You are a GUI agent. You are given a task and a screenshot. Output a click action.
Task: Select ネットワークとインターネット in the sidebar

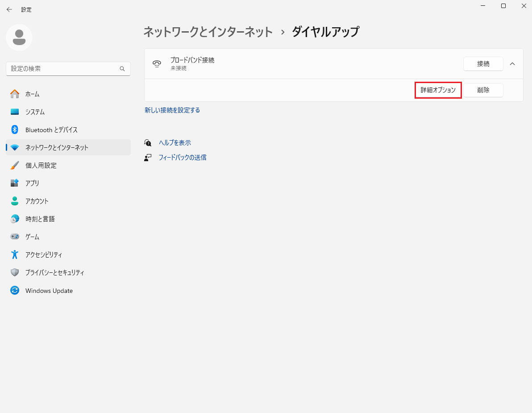click(56, 147)
